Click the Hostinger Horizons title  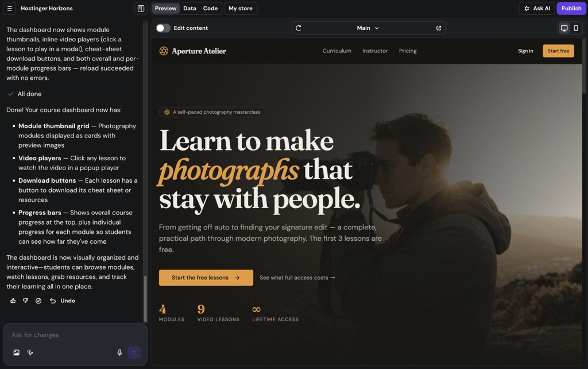click(47, 8)
